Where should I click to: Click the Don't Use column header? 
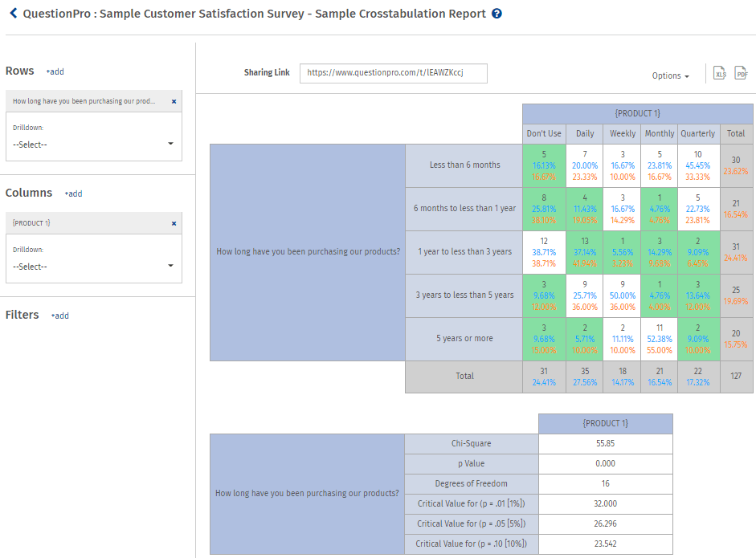pos(544,133)
